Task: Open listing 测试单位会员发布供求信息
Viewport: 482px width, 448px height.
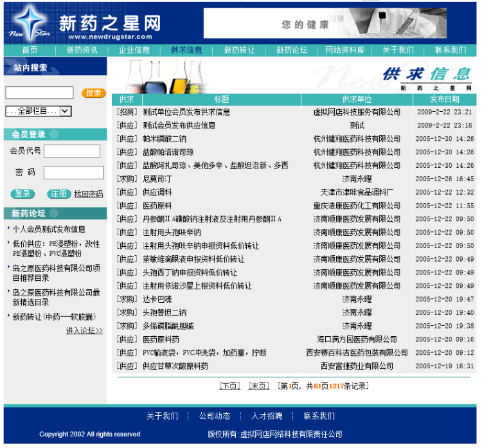Action: pyautogui.click(x=186, y=112)
